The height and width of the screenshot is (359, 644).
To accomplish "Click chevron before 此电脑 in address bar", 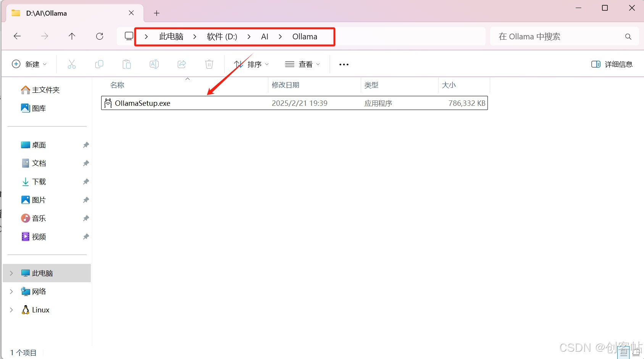I will (146, 37).
